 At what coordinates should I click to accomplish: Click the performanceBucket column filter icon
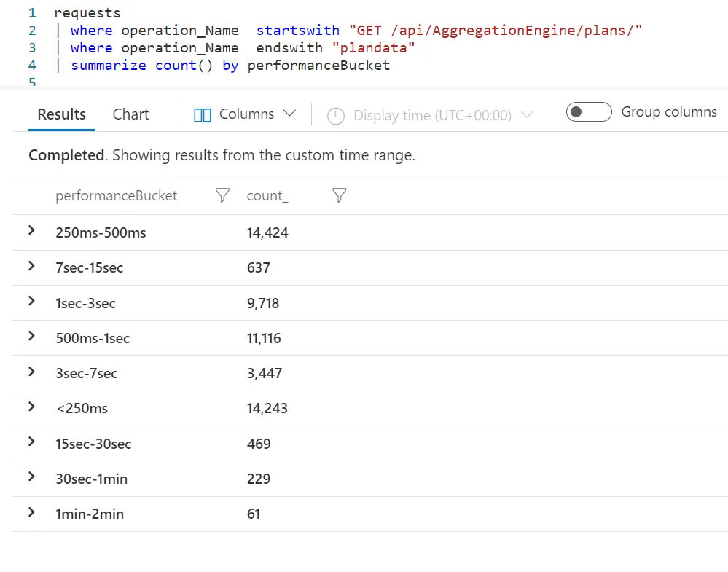pos(223,195)
